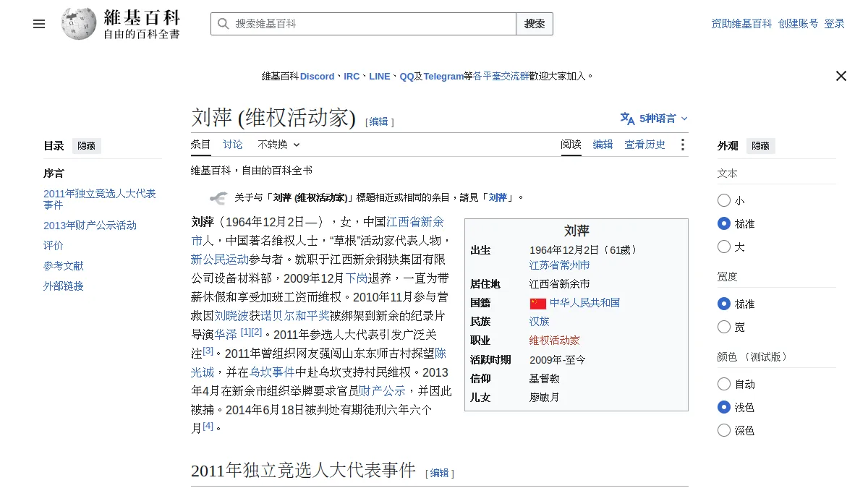Image resolution: width=868 pixels, height=488 pixels.
Task: Select wide width 宽 option
Action: [724, 327]
